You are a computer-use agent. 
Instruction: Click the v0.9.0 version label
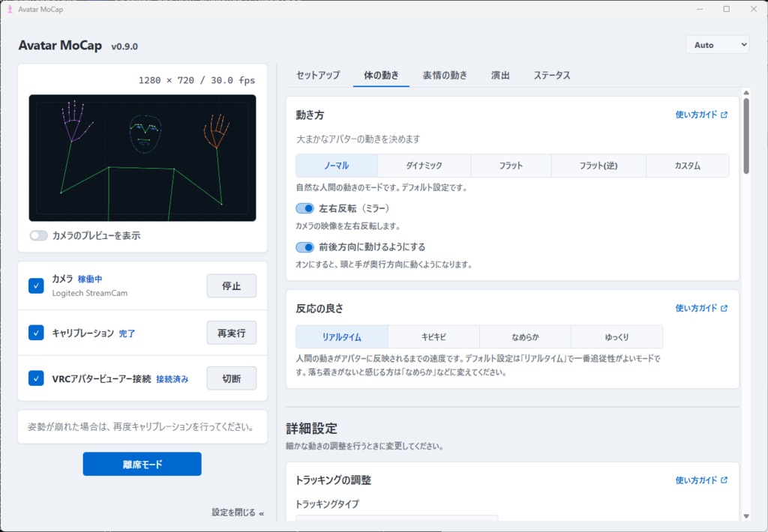point(124,46)
